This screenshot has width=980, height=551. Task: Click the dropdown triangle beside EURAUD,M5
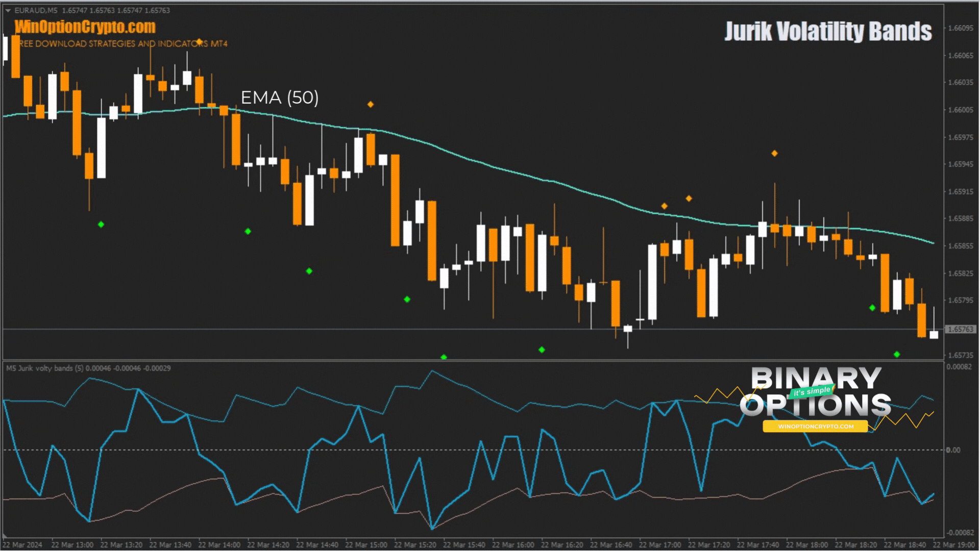click(8, 10)
